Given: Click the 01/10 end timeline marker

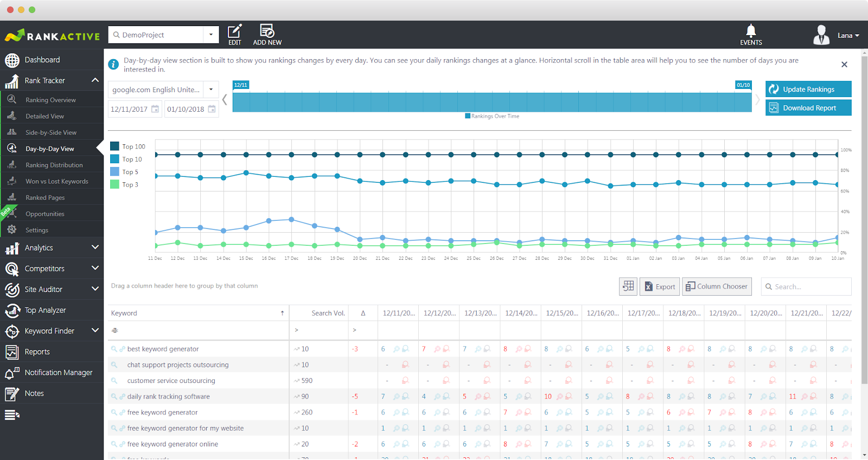Looking at the screenshot, I should click(743, 85).
